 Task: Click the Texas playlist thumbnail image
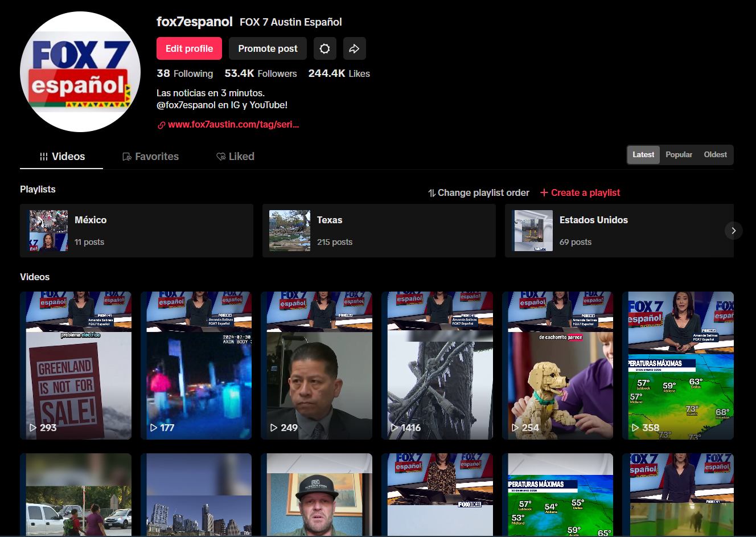290,231
